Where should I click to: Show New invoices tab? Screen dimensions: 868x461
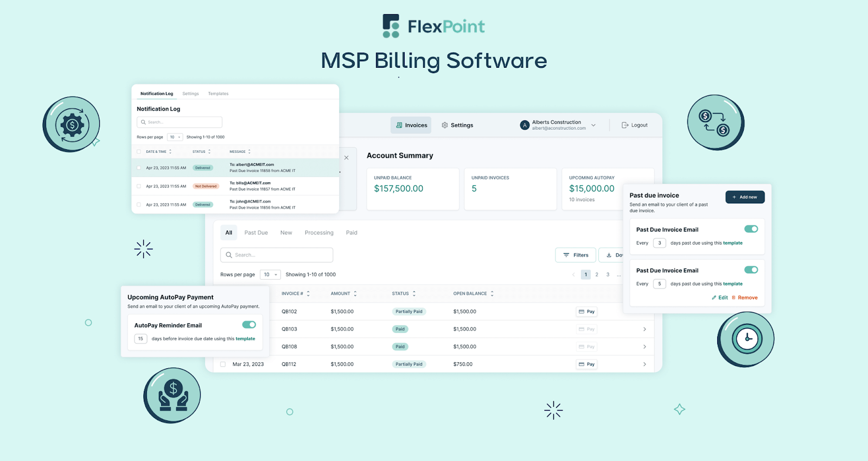286,233
